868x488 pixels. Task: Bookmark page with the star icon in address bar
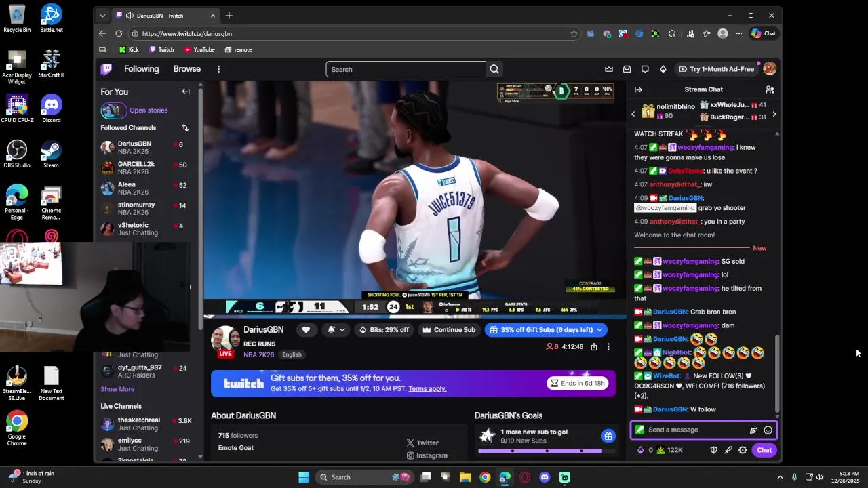574,33
